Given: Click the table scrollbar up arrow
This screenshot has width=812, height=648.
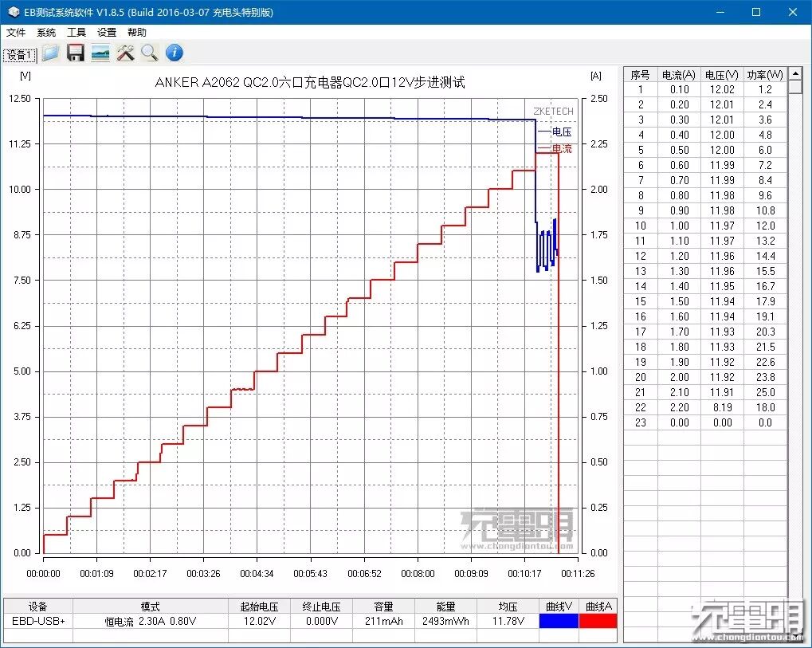Looking at the screenshot, I should point(795,74).
